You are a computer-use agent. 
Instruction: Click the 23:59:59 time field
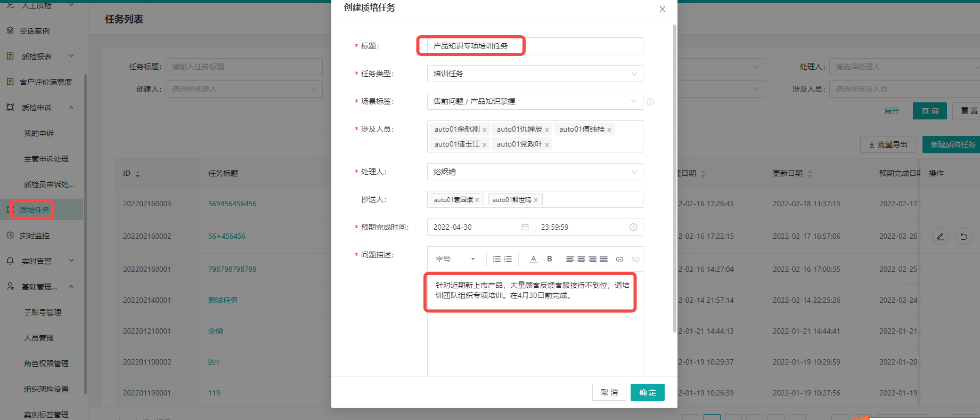[589, 227]
